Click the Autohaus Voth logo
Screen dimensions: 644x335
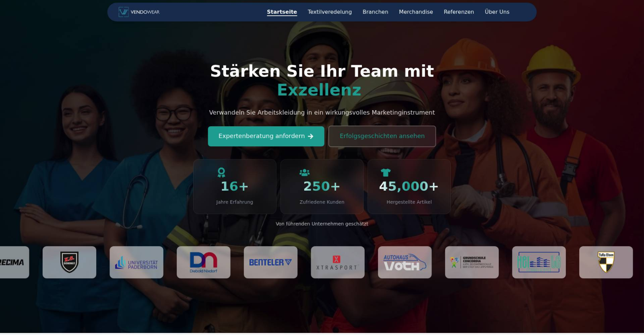405,263
